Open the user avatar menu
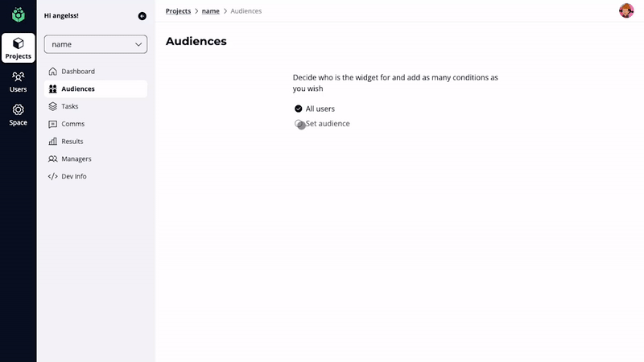 626,10
